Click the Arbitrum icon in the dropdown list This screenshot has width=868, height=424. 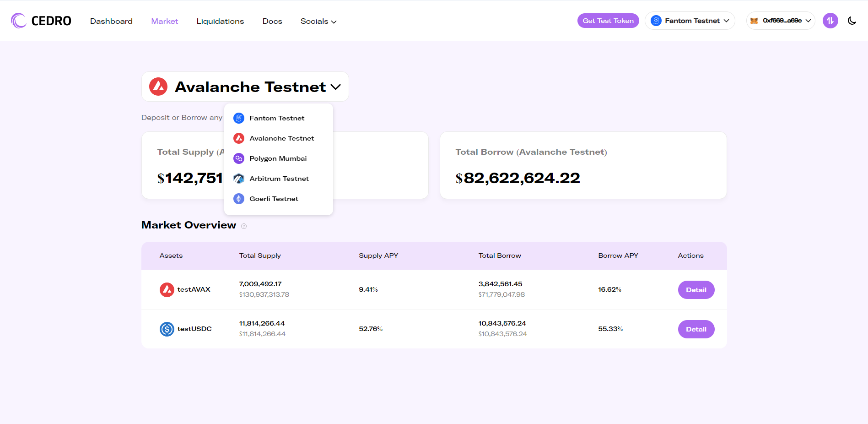pyautogui.click(x=239, y=179)
